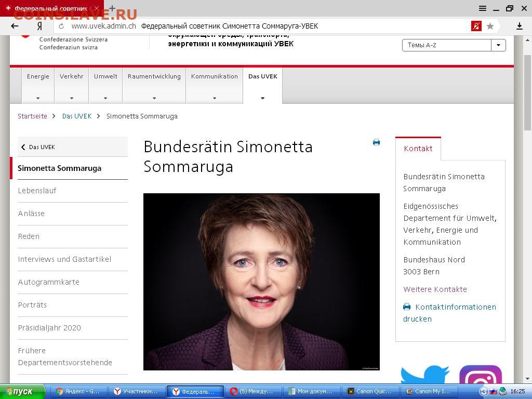The image size is (532, 399).
Task: Open 'Interviews und Gastartikel' in sidebar
Action: point(73,259)
